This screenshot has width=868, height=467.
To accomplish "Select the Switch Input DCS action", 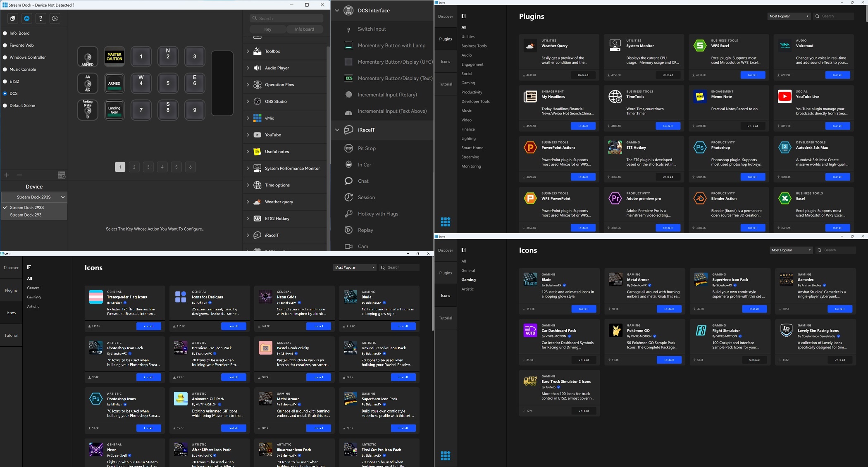I will point(372,29).
